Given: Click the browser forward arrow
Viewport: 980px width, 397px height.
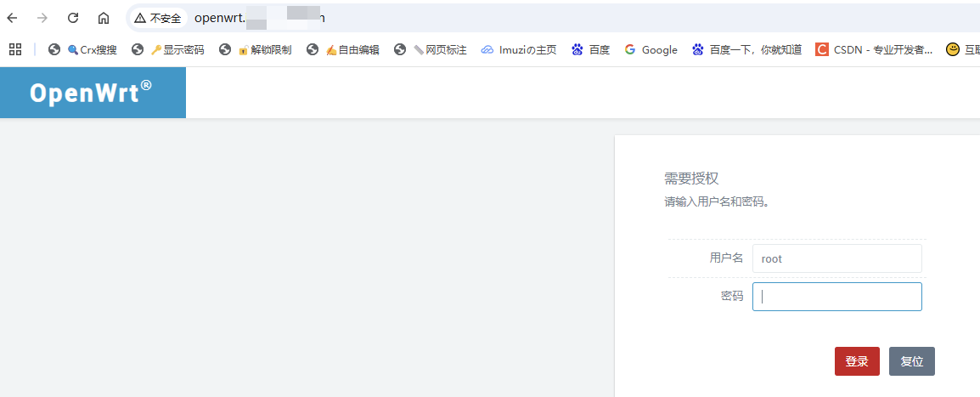Looking at the screenshot, I should point(42,18).
